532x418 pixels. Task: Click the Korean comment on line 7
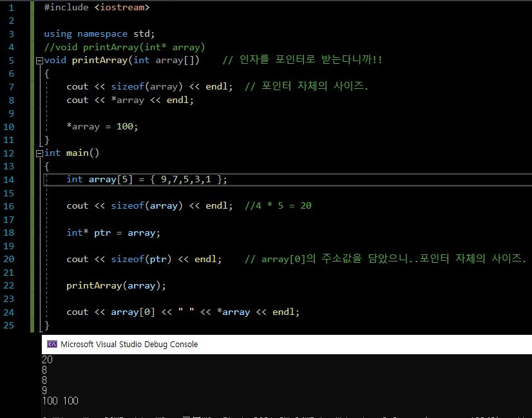(307, 86)
